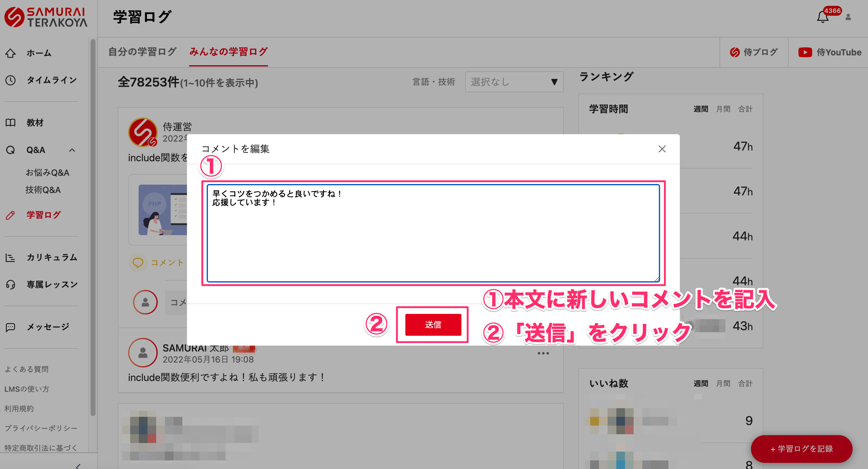Open カリキュラム from the sidebar icon

click(11, 258)
